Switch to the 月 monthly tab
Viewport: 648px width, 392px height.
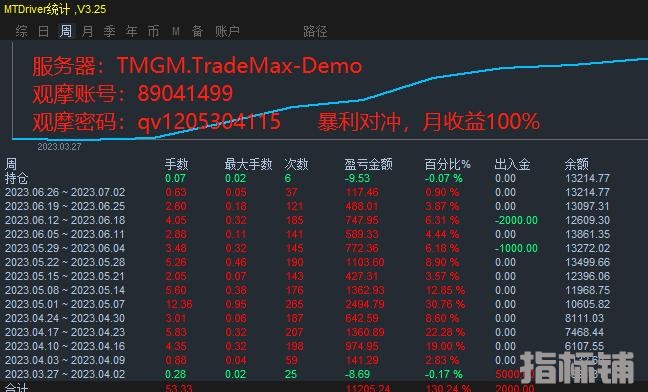point(88,31)
